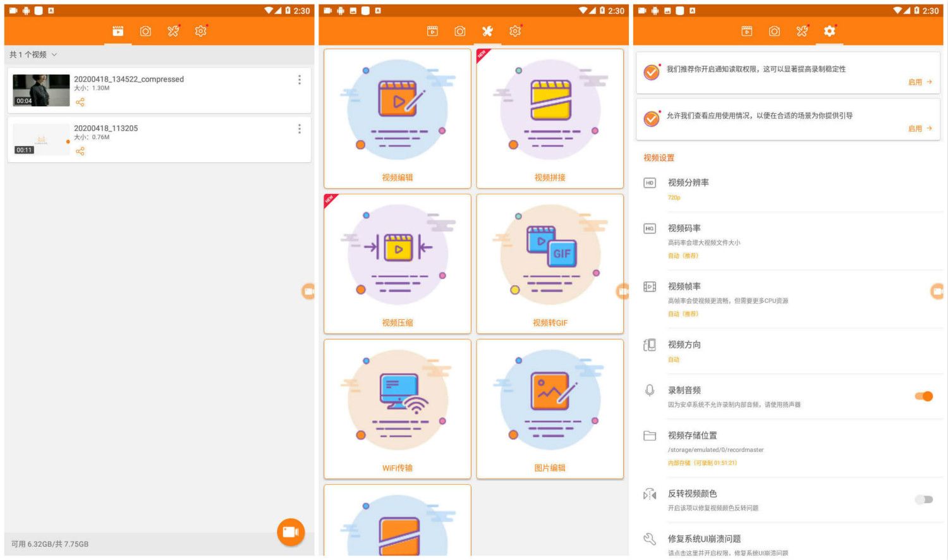Click folder icon for storage location
The height and width of the screenshot is (560, 948).
[x=650, y=435]
